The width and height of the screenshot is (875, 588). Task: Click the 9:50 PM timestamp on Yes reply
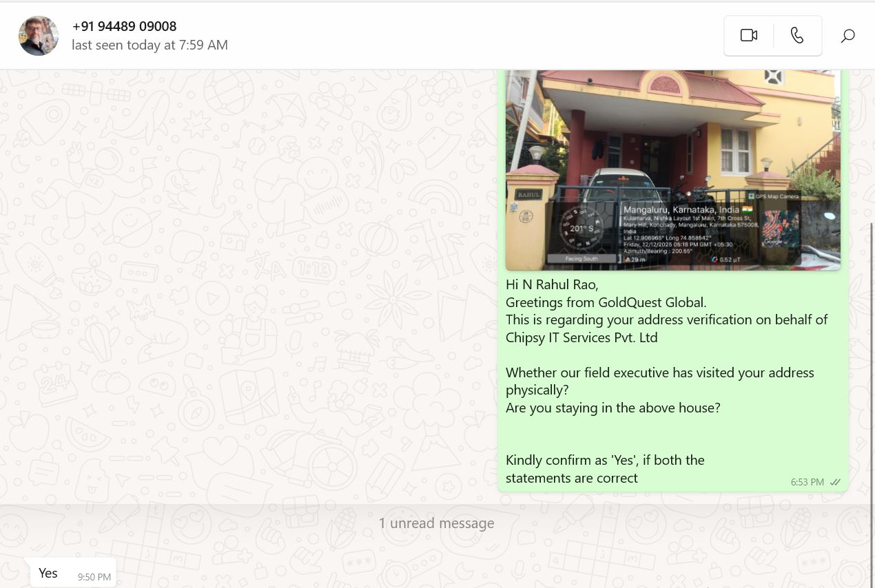click(94, 577)
